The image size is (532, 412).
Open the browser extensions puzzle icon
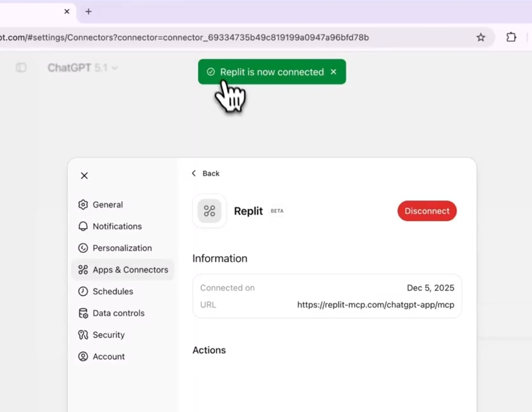click(511, 37)
